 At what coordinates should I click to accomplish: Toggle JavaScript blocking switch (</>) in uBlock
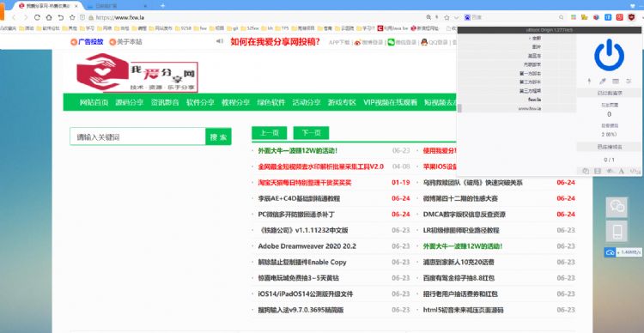coord(635,171)
